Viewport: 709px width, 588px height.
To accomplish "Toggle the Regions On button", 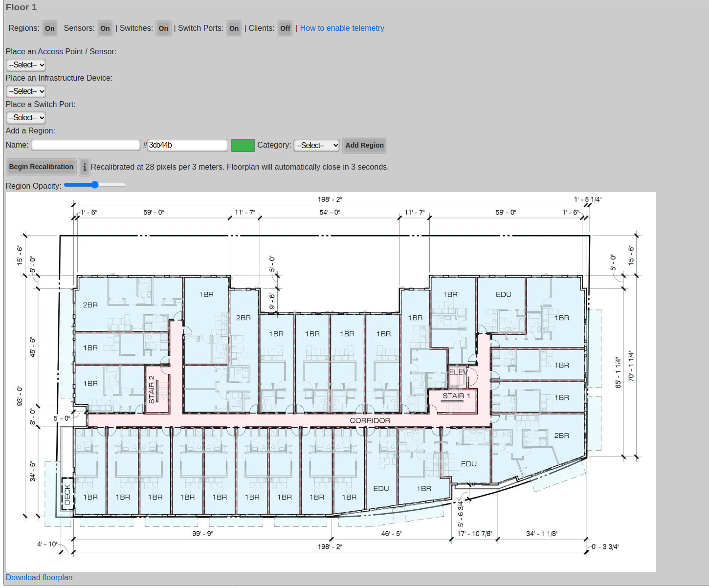I will [49, 28].
